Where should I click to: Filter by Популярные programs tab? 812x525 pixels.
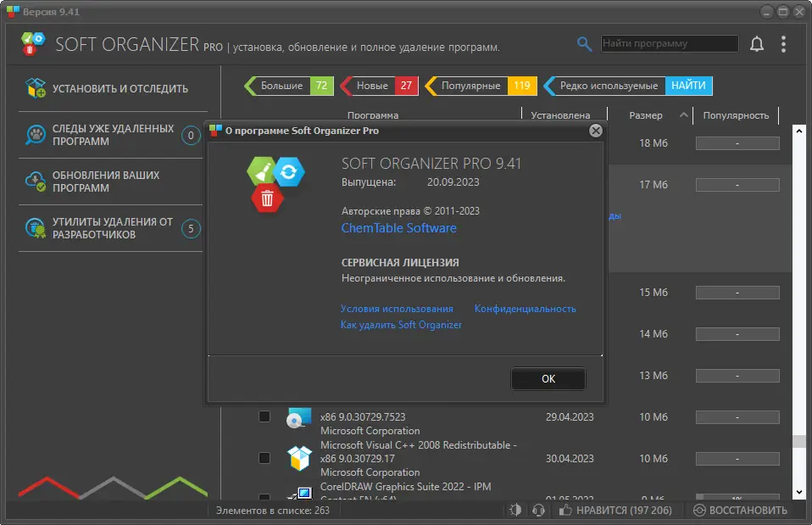tap(481, 86)
